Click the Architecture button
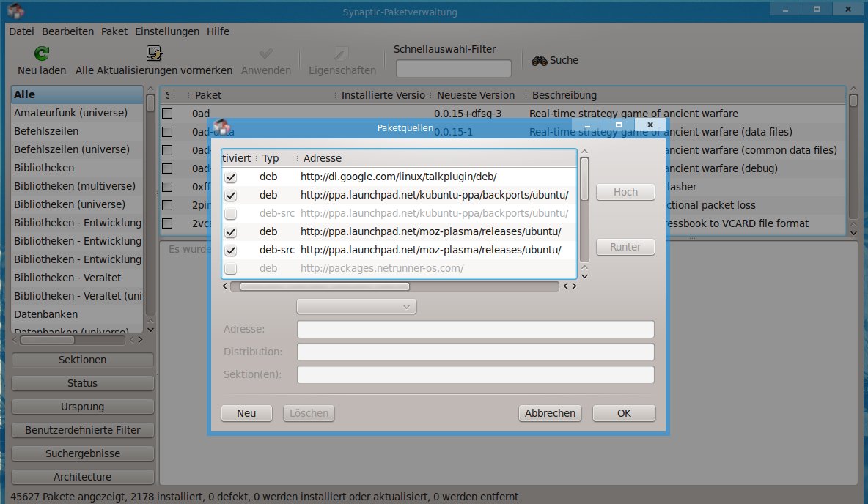This screenshot has width=868, height=504. coord(83,477)
